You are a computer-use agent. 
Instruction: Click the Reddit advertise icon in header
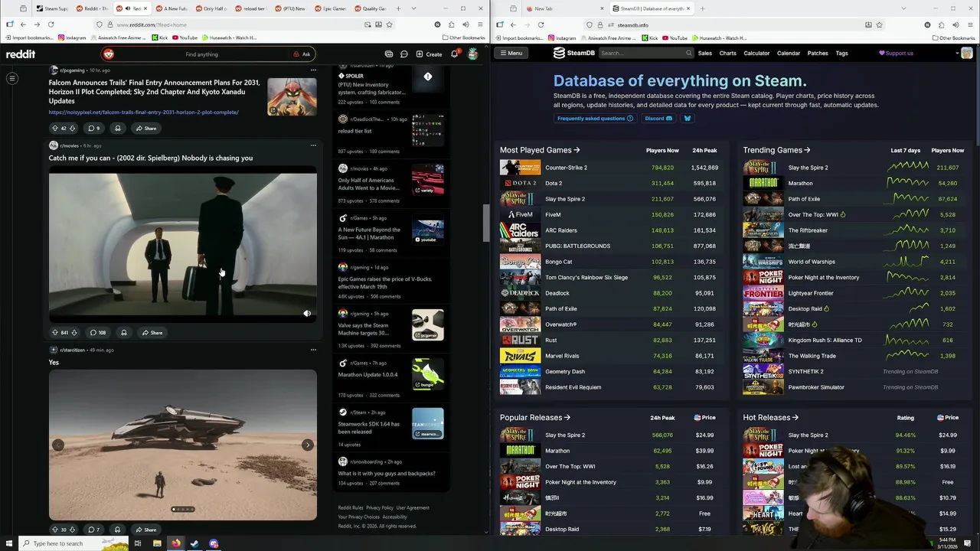[x=388, y=54]
